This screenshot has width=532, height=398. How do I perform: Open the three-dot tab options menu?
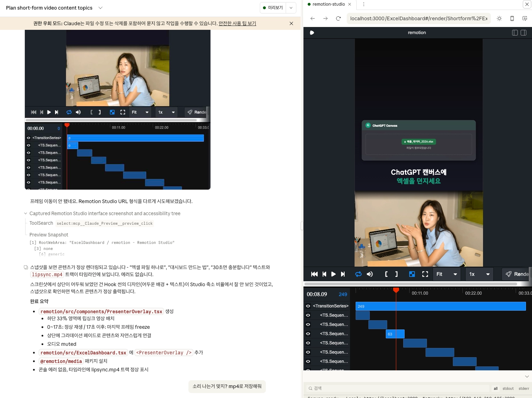[364, 4]
